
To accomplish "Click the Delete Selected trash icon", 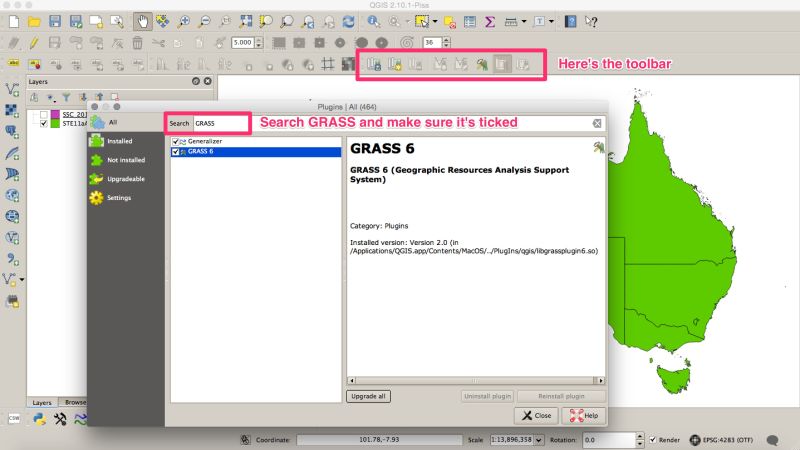I will click(137, 43).
